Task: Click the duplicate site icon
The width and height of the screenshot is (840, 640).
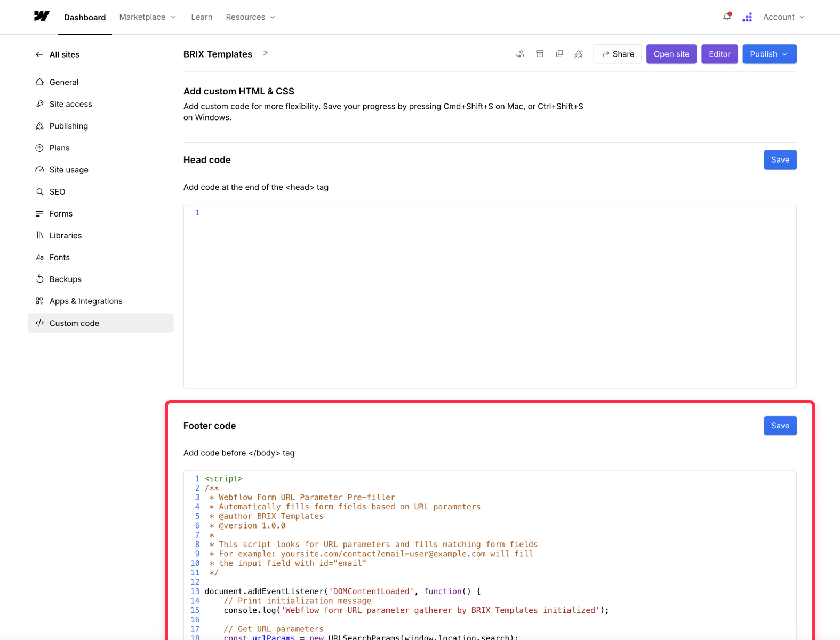Action: 559,54
